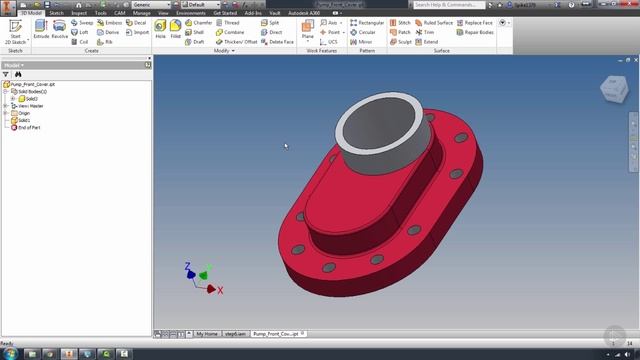This screenshot has height=360, width=640.
Task: Click the browser filter funnel icon
Action: (x=6, y=74)
